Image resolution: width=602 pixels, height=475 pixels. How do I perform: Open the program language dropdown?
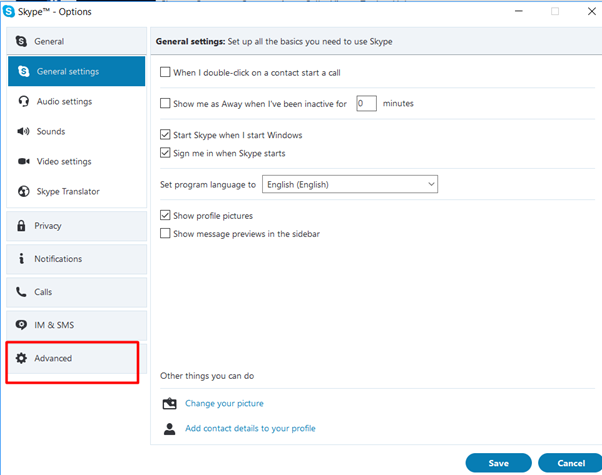[350, 184]
